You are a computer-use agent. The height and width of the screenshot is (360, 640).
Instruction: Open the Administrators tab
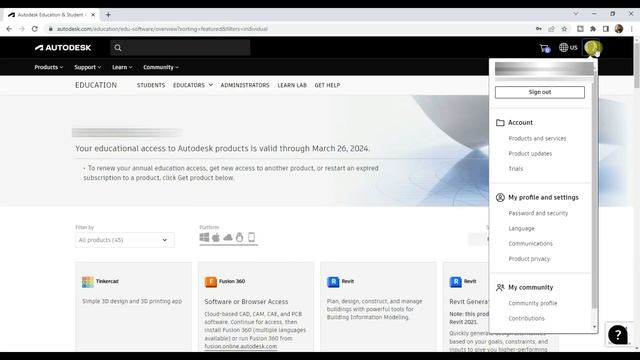[x=245, y=85]
